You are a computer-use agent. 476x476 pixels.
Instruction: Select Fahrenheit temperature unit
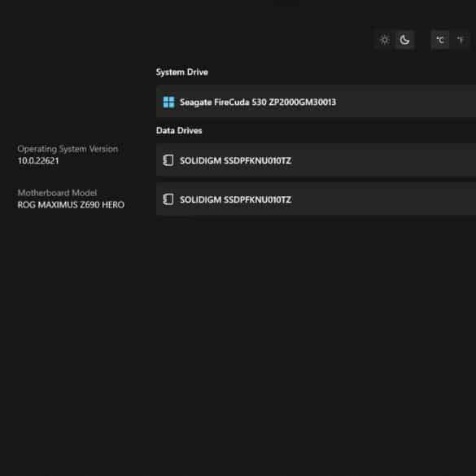(x=461, y=40)
